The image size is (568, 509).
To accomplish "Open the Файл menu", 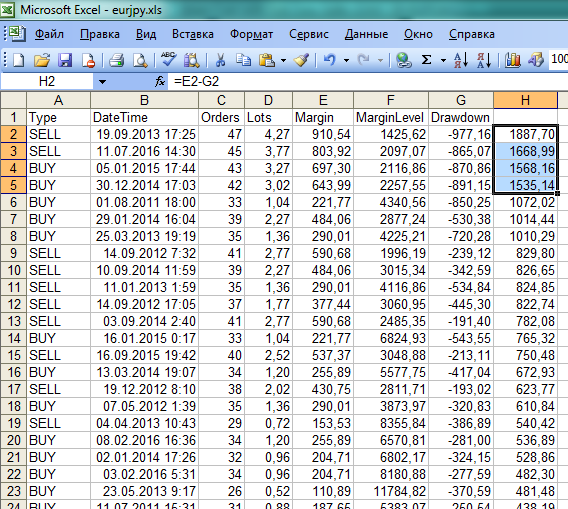I will click(x=49, y=34).
